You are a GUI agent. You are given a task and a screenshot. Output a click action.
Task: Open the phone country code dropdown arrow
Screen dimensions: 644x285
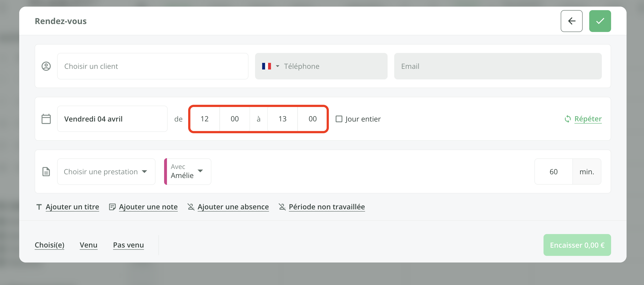(278, 66)
